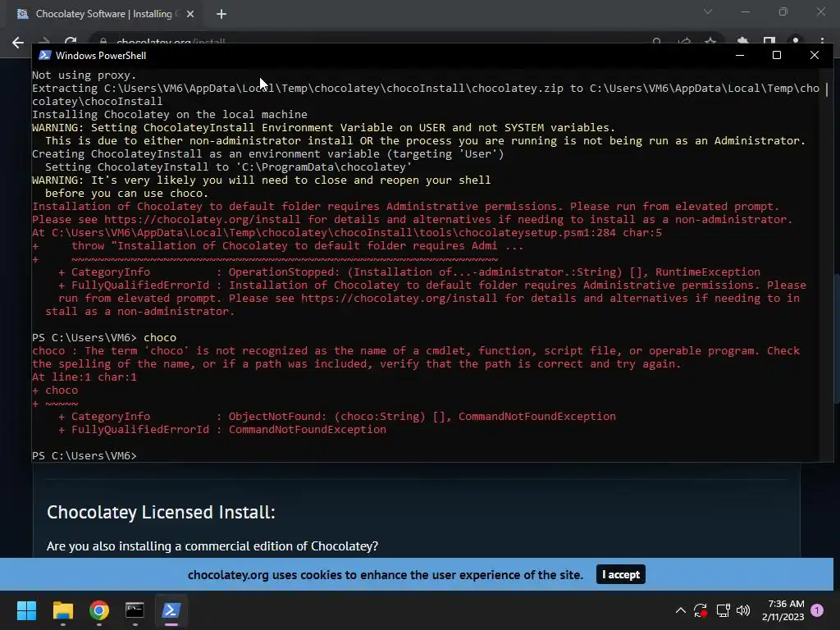Click 'Not using proxy.' output line
The image size is (840, 630).
point(84,75)
